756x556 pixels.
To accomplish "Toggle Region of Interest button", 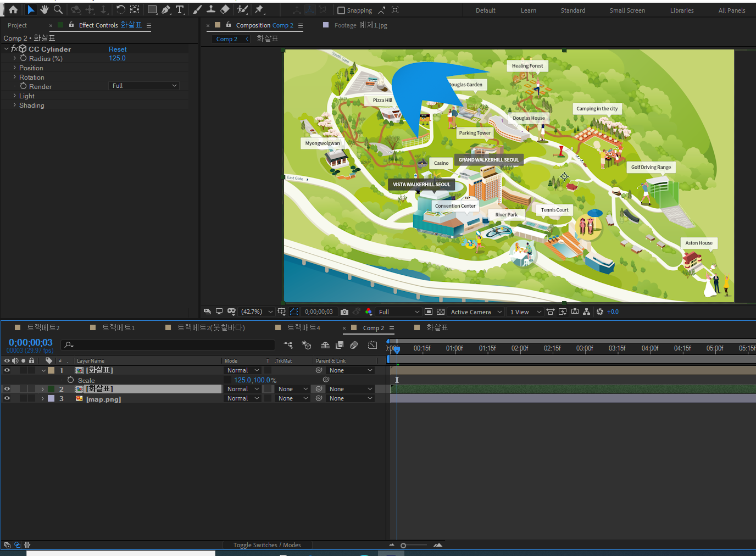I will [x=429, y=312].
